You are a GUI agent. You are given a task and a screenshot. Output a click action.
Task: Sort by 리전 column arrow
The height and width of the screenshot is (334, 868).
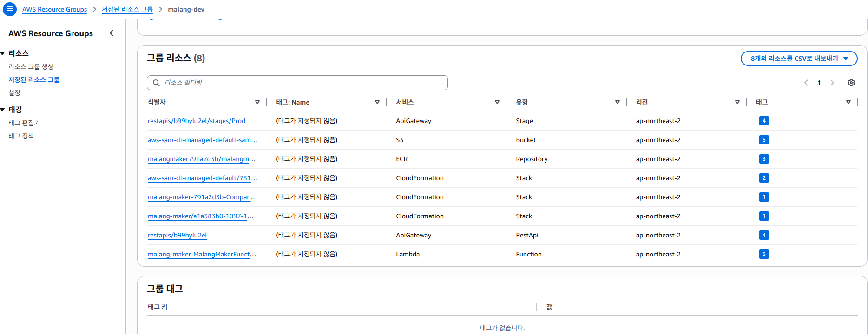[x=737, y=102]
